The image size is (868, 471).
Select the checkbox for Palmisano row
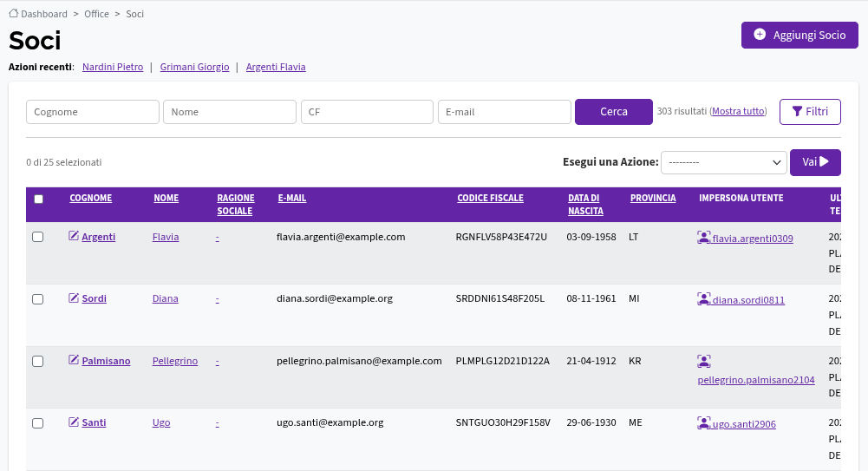coord(37,362)
